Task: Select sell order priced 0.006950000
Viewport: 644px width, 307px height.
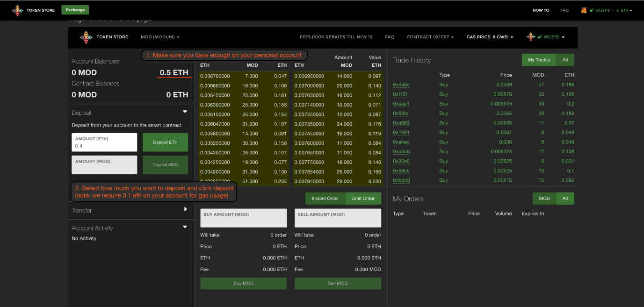Action: click(x=338, y=76)
